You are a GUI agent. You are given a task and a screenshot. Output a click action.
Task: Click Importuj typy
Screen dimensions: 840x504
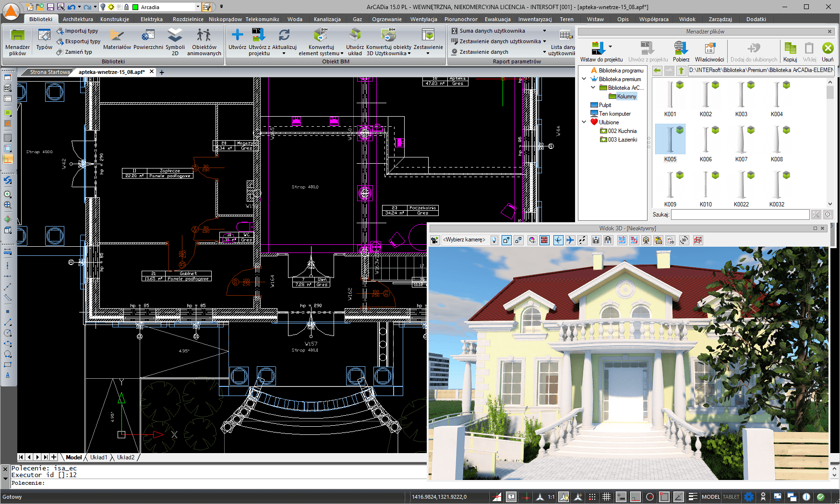click(77, 31)
